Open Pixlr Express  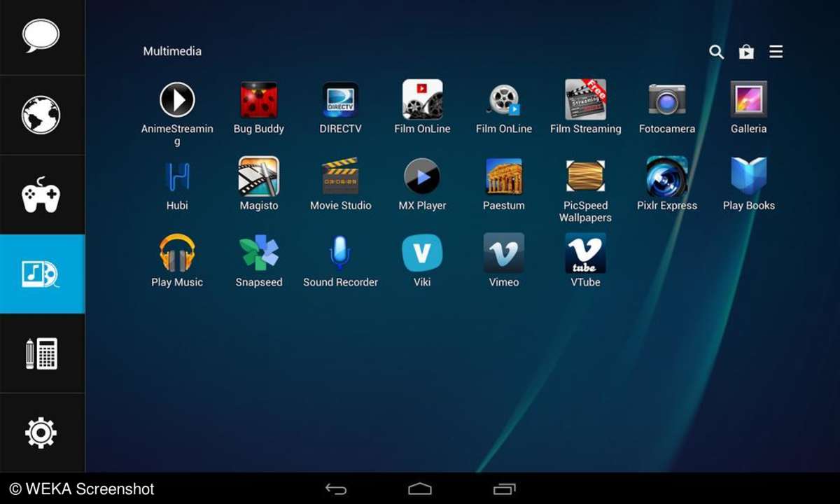tap(667, 176)
